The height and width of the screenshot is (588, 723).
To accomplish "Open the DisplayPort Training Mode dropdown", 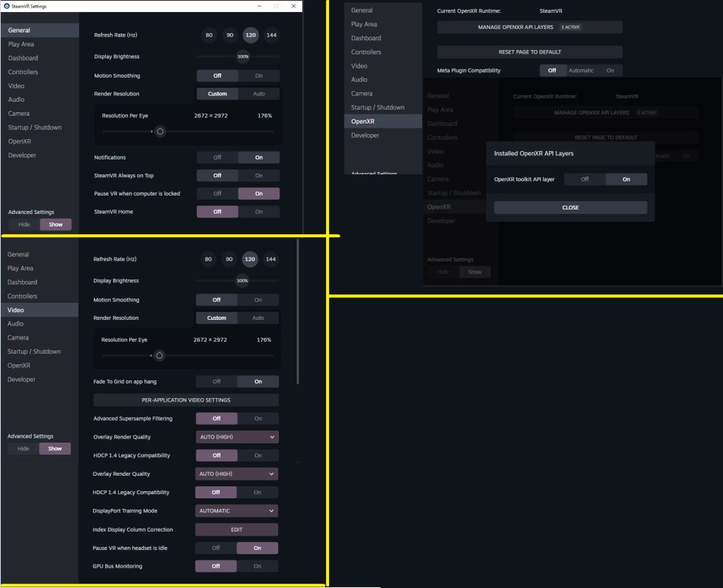I will 237,511.
